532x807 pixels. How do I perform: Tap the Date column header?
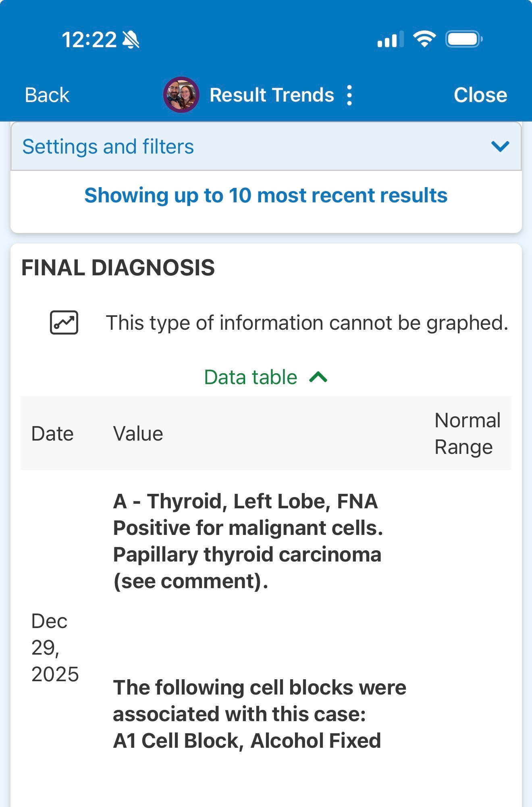coord(52,434)
